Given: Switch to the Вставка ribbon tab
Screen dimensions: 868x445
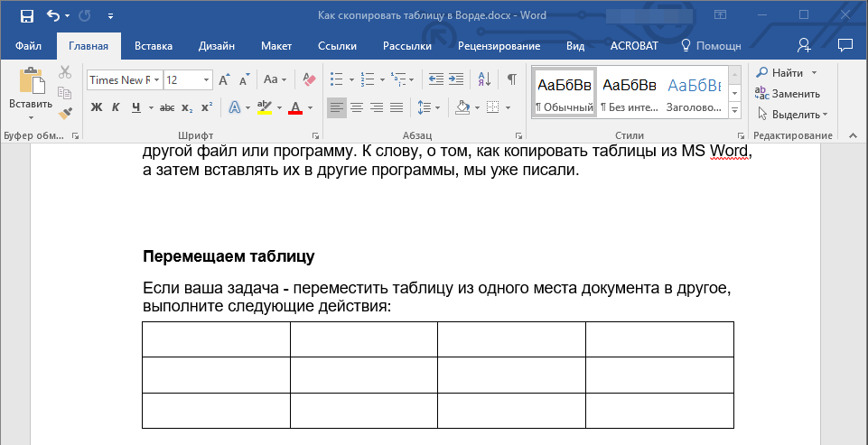Looking at the screenshot, I should click(154, 46).
